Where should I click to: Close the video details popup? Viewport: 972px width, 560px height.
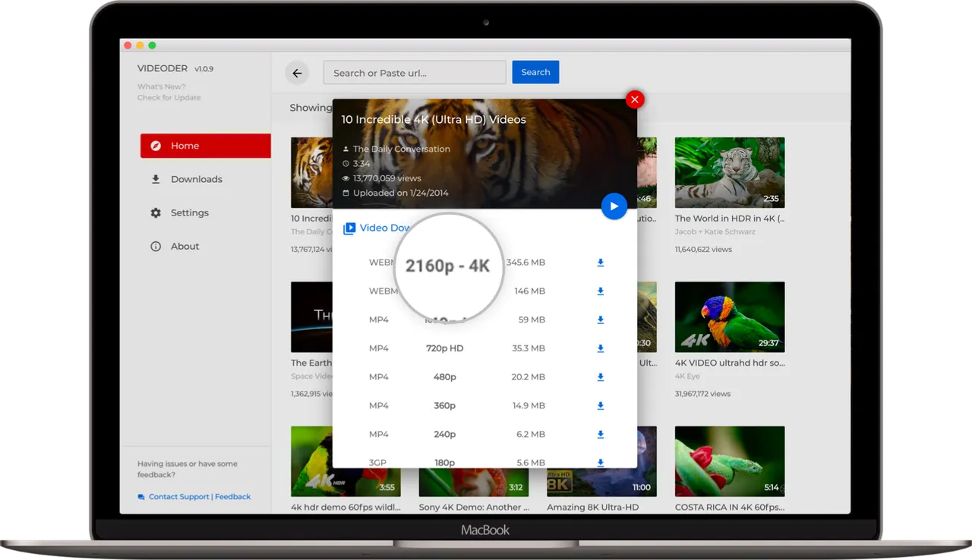pos(635,99)
